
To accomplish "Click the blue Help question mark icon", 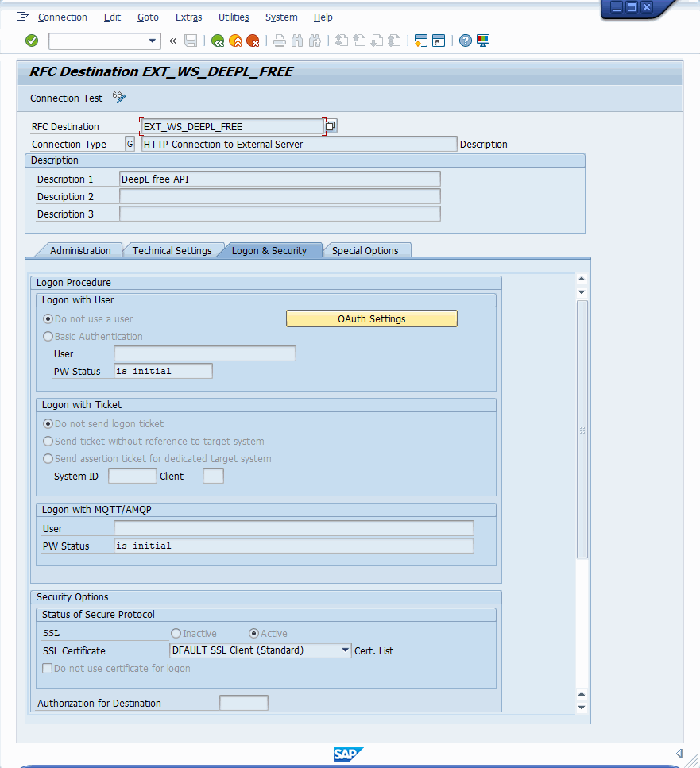I will [466, 41].
